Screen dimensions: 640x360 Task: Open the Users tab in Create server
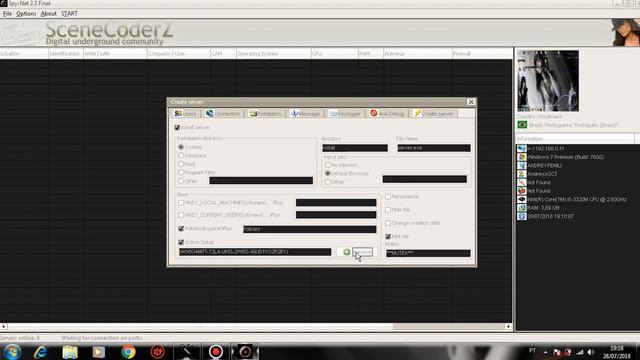186,113
